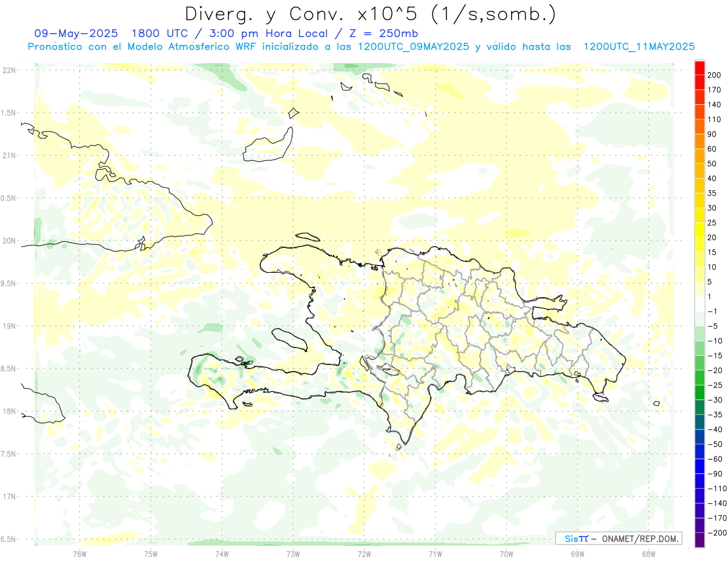Click the '70W' longitude label
Image resolution: width=728 pixels, height=562 pixels.
pos(506,554)
